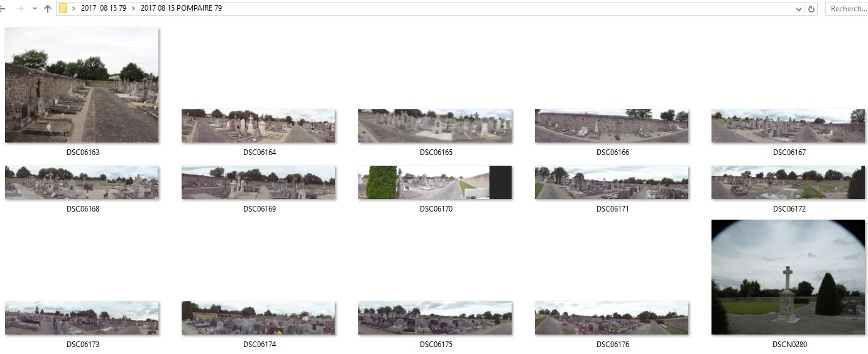Navigate to '2017 08 15 79' breadcrumb
The height and width of the screenshot is (354, 868).
click(x=104, y=8)
